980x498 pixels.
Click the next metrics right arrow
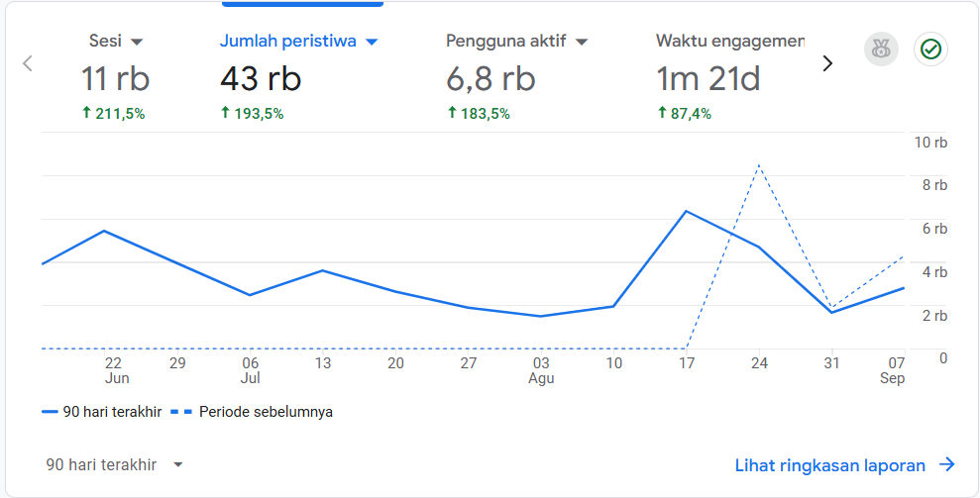point(827,63)
